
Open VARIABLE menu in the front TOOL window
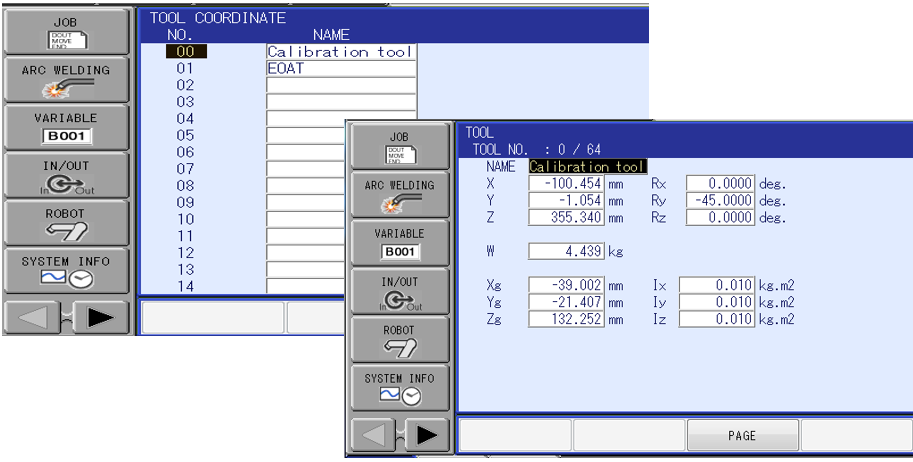399,243
